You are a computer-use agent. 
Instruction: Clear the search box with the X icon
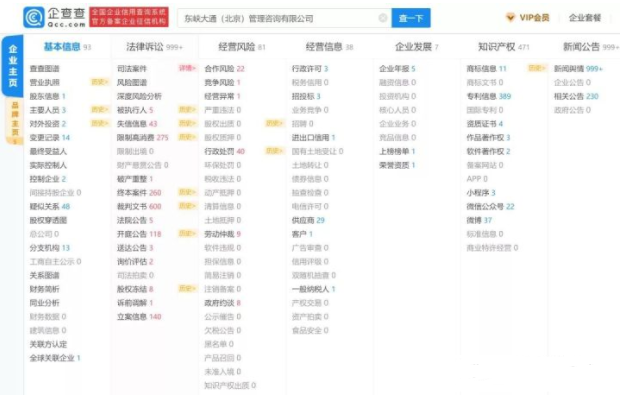click(383, 18)
